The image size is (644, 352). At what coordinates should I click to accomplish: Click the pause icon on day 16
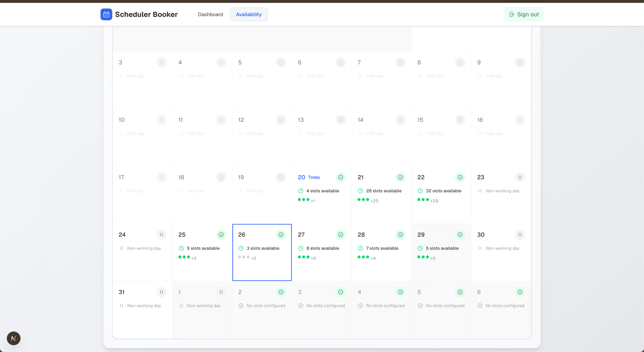[520, 120]
